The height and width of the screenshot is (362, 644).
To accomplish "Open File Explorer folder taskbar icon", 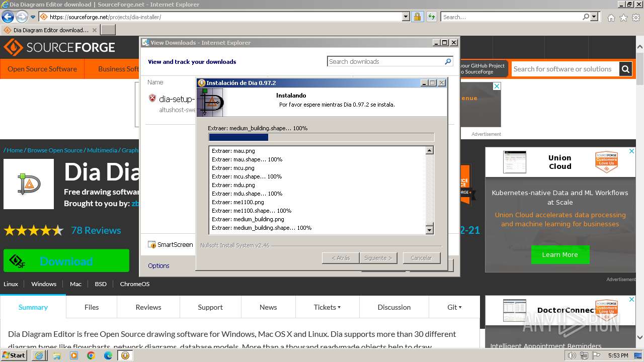I will 56,355.
